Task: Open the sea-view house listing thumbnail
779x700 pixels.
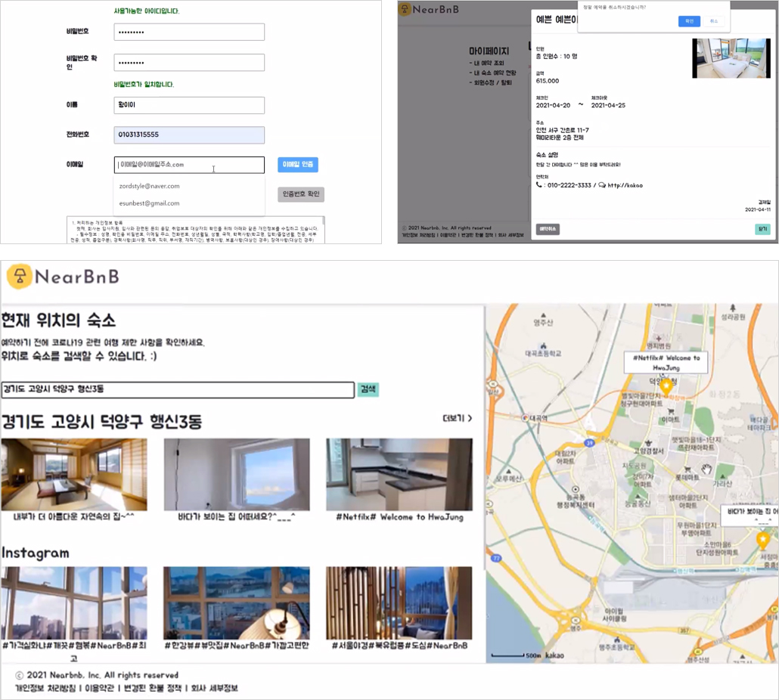Action: coord(237,474)
